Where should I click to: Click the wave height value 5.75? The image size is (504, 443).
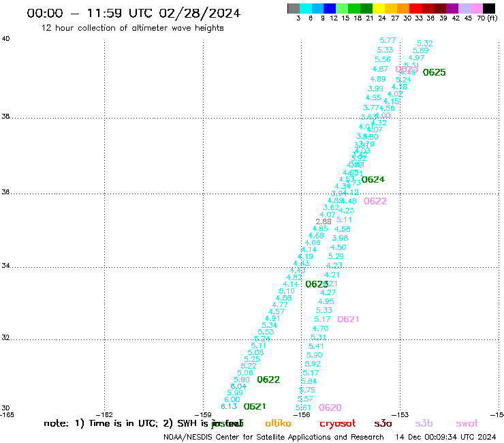point(307,391)
